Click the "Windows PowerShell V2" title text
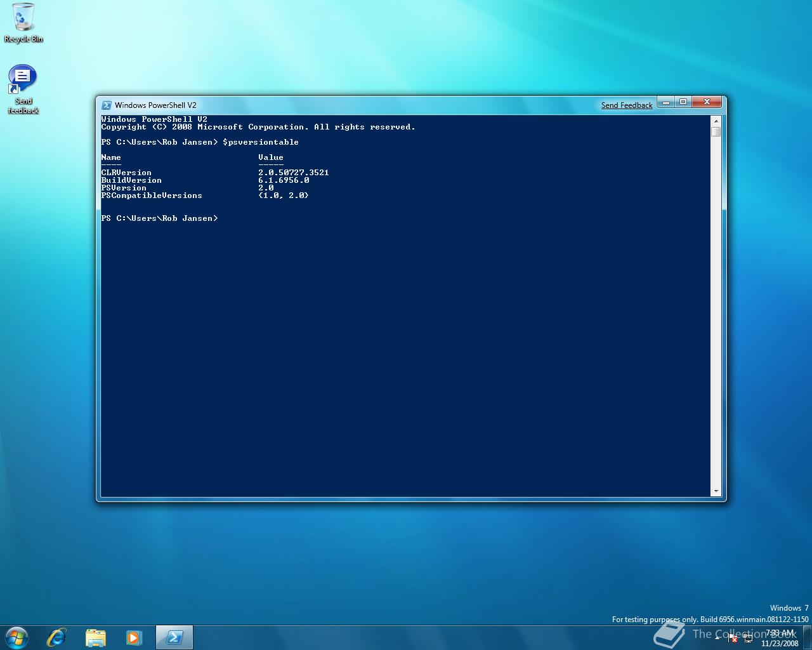812x650 pixels. pos(155,105)
